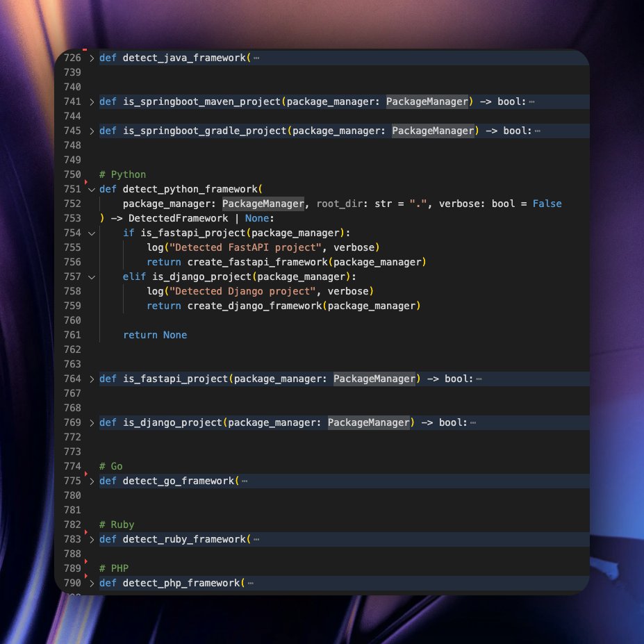This screenshot has height=644, width=644.
Task: Click ellipsis after is_springboot_maven_project signature
Action: pos(532,102)
